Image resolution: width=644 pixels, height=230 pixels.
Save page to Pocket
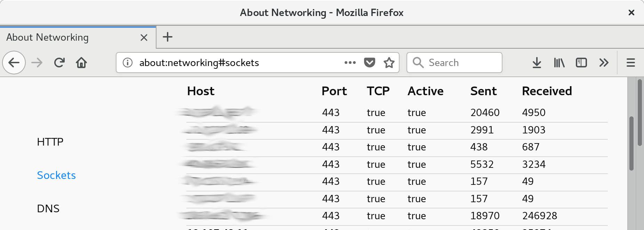[370, 63]
